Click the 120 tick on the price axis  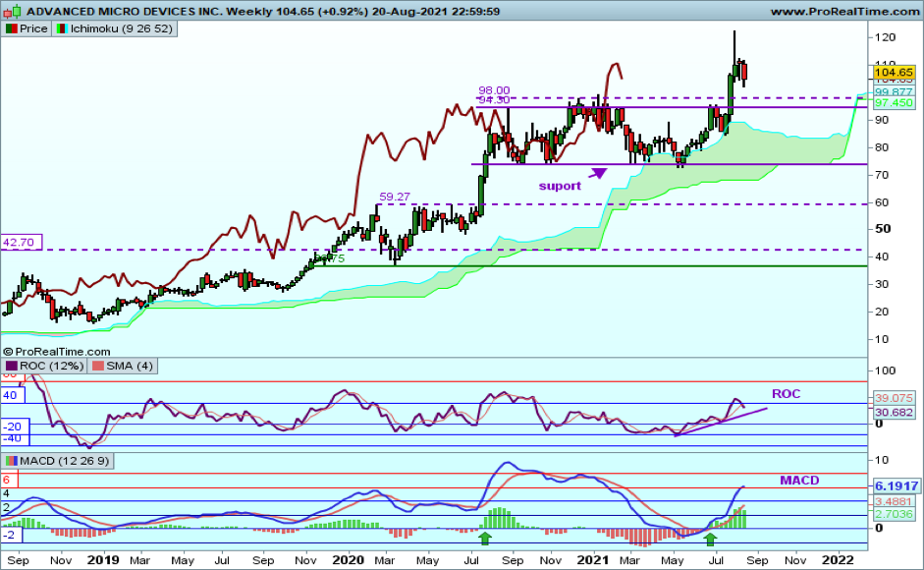[885, 37]
